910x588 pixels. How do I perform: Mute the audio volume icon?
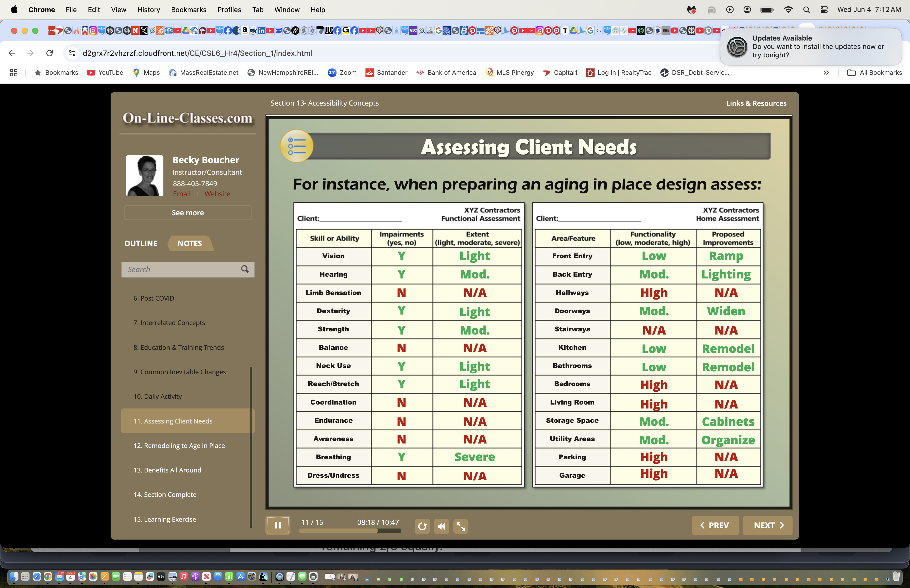[x=442, y=526]
